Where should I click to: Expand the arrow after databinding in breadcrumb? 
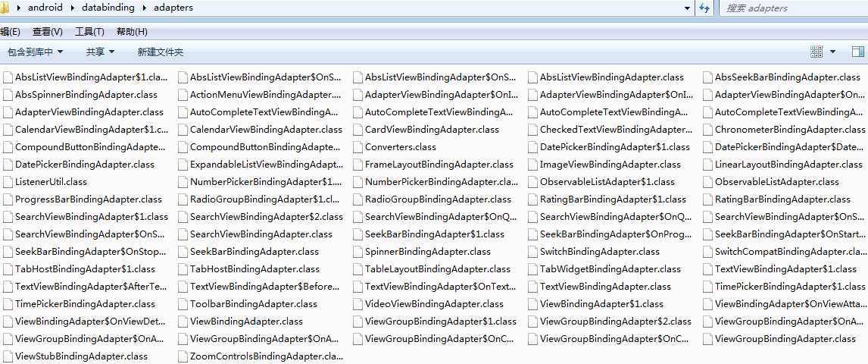tap(144, 8)
